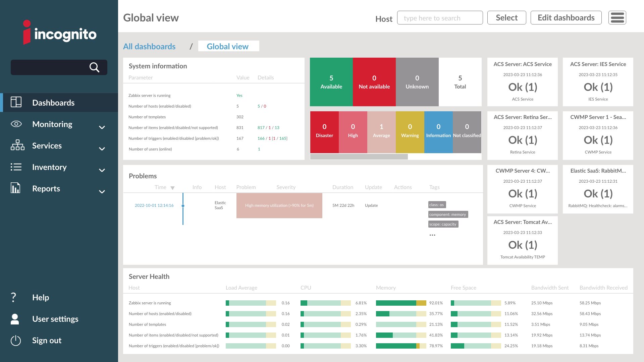Click the Select host button

(506, 18)
